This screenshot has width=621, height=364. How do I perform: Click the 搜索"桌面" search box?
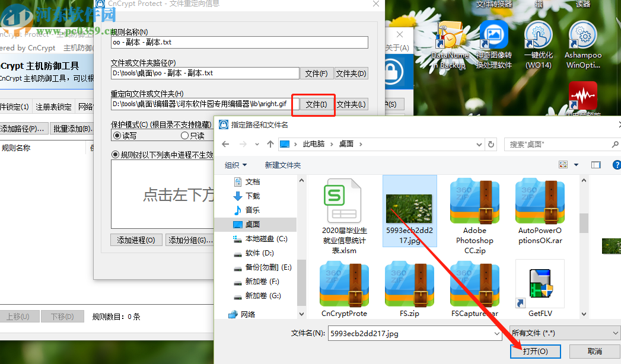point(558,145)
